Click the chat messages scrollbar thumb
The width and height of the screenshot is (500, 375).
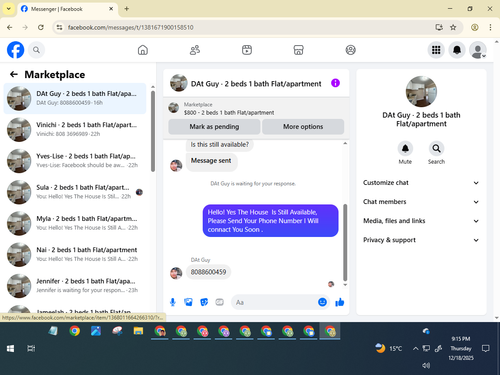[345, 242]
